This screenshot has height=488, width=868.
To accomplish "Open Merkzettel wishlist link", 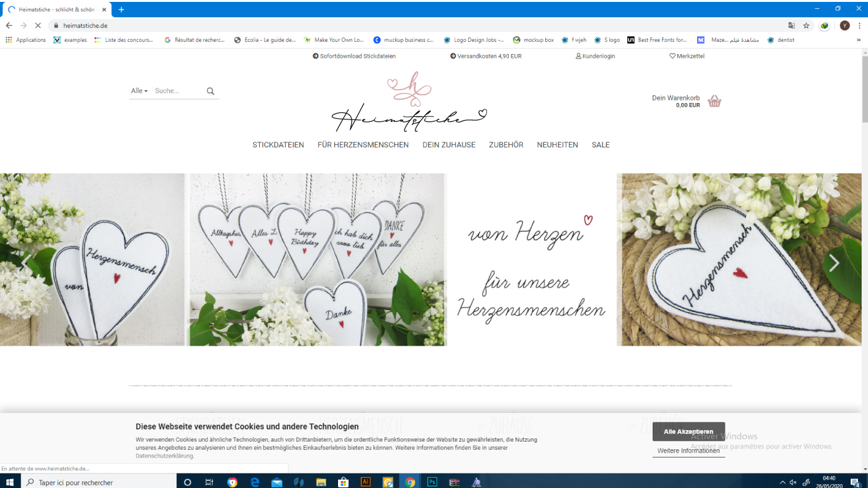I will (x=687, y=56).
